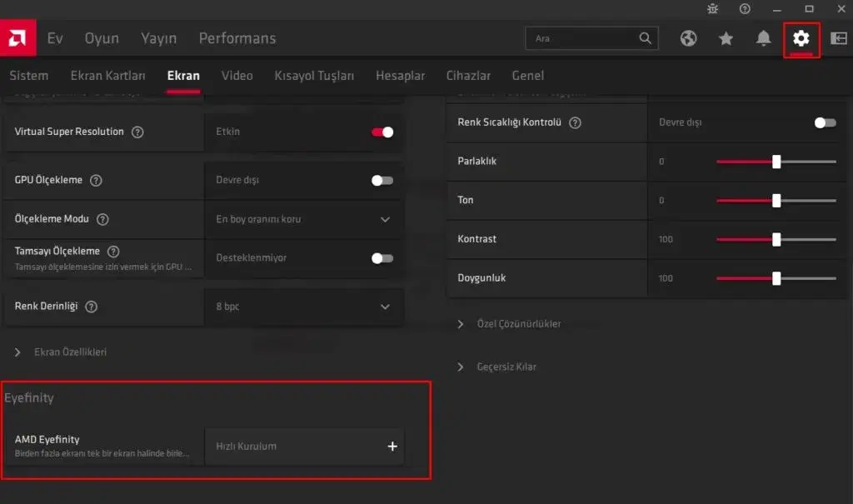Adjust the Parlaklık slider handle

[x=776, y=162]
